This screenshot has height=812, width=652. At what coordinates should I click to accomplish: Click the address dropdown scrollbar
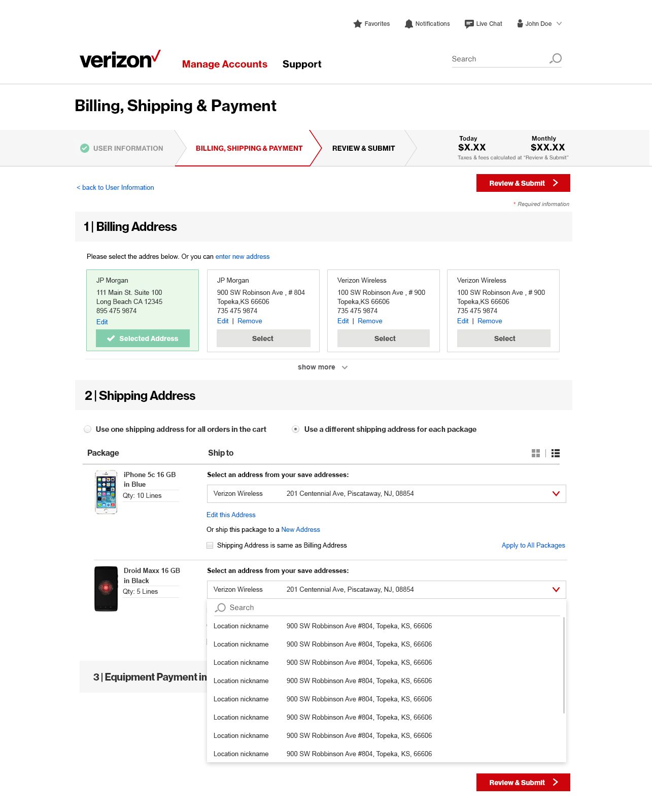pos(564,665)
